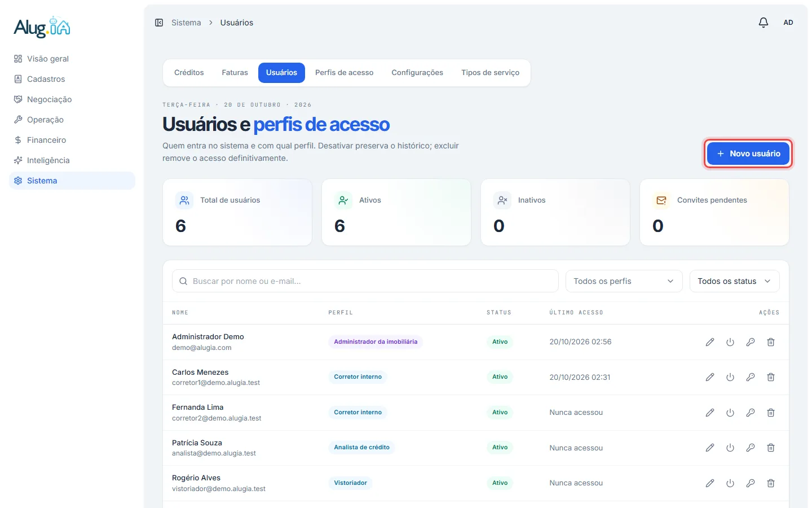
Task: Click key icon in Fernanda Lima row
Action: 751,413
